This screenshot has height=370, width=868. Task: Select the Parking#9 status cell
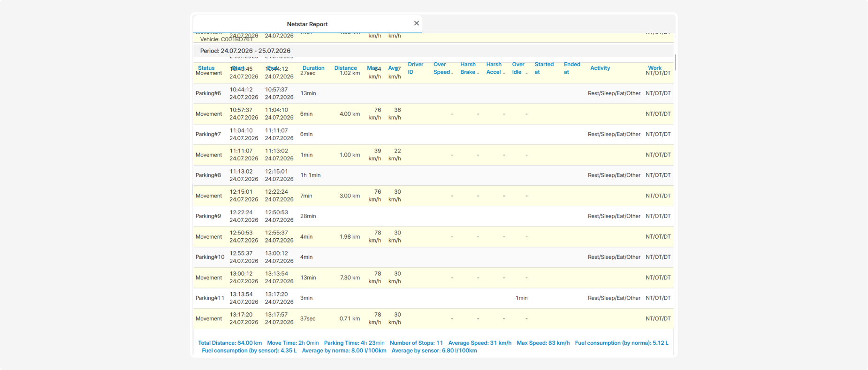[x=208, y=216]
